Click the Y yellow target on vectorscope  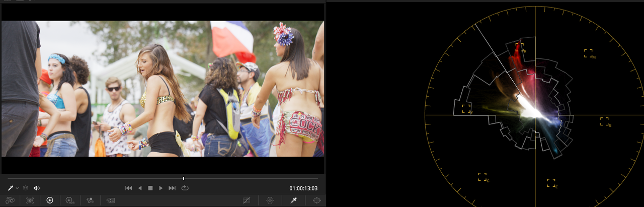click(467, 109)
